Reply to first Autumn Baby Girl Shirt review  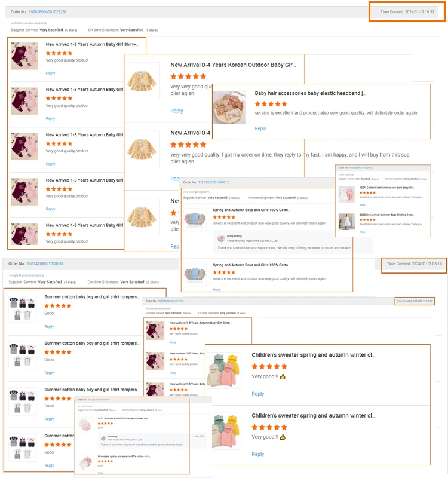[50, 73]
